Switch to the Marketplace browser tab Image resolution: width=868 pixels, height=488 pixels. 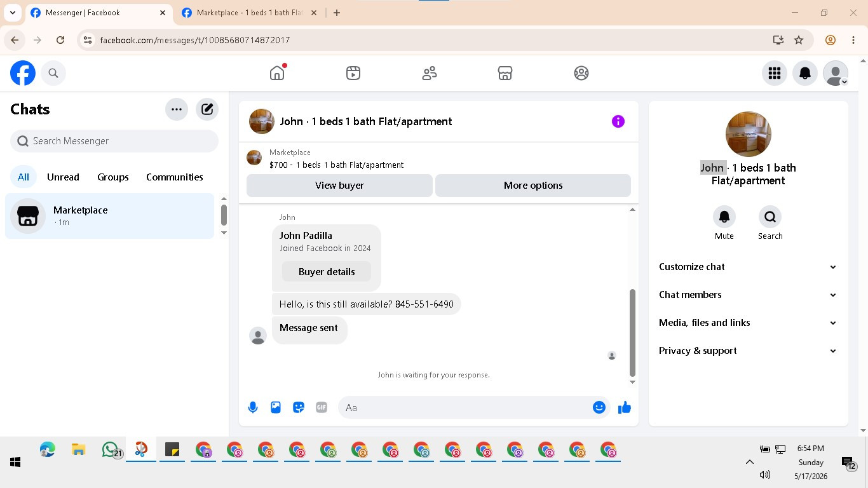250,13
